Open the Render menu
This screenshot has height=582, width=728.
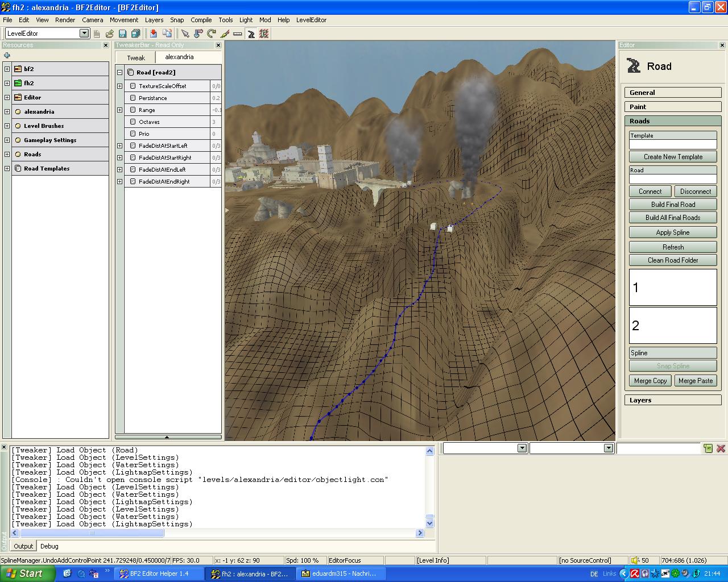click(65, 20)
